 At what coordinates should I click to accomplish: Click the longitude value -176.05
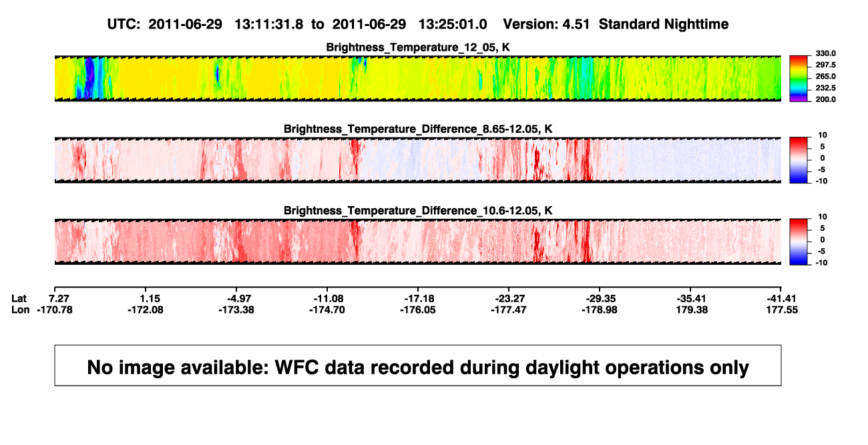click(417, 310)
